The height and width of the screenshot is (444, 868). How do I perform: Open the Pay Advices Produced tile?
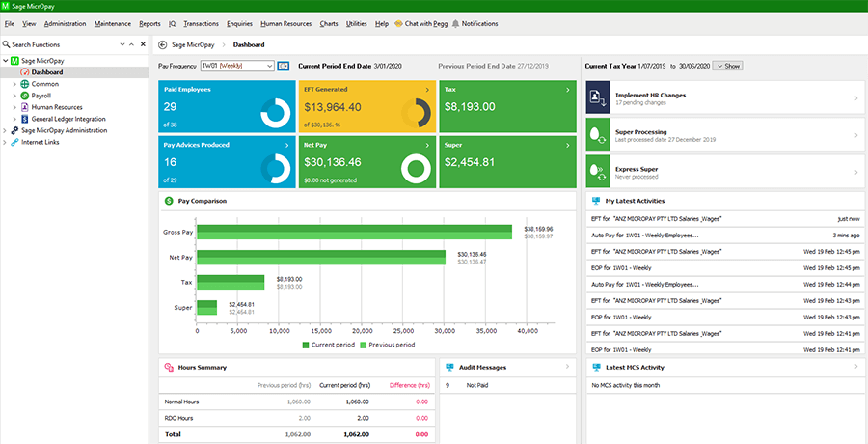point(227,162)
